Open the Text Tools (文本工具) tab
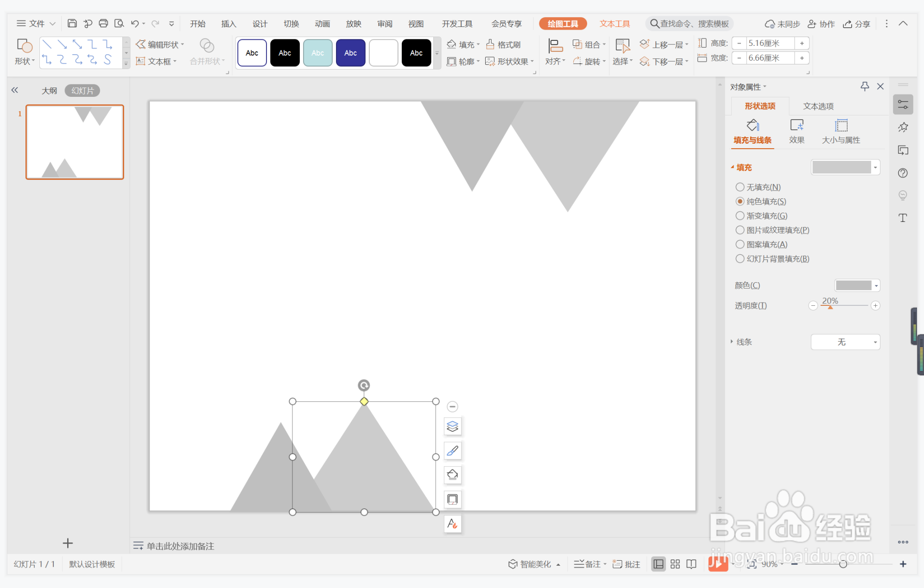This screenshot has width=924, height=588. click(614, 24)
